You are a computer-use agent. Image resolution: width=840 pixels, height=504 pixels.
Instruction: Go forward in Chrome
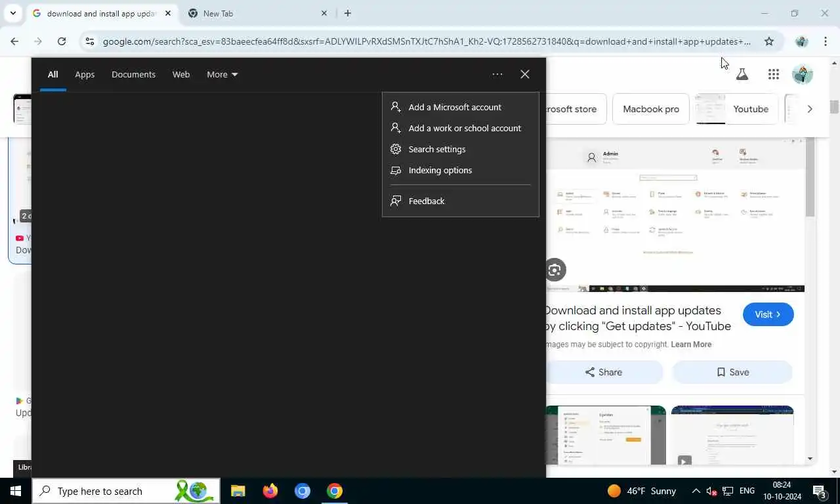tap(38, 41)
